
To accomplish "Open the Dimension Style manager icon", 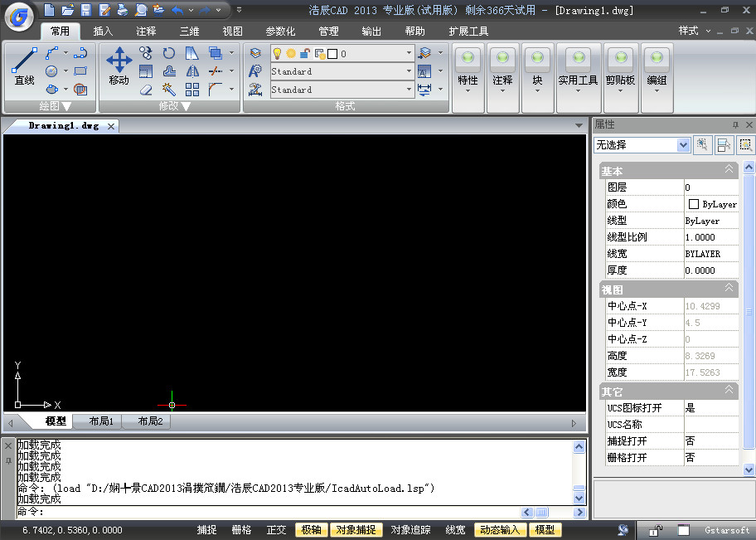I will click(255, 90).
